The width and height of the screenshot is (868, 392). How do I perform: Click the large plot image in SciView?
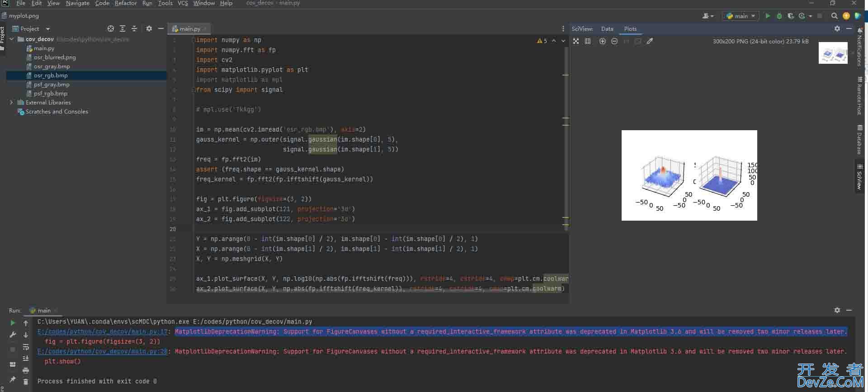tap(689, 175)
